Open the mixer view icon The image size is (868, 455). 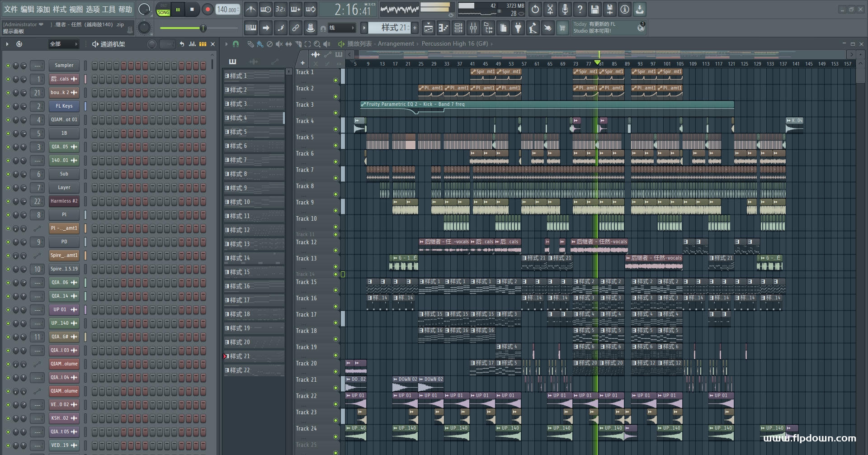point(473,28)
